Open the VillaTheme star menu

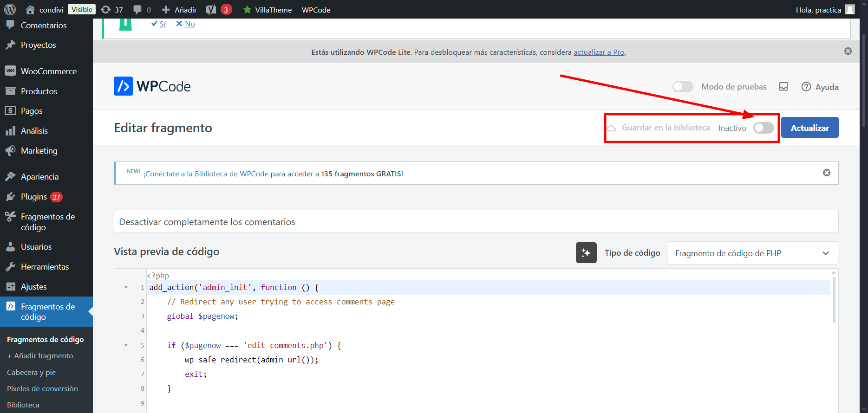[x=268, y=10]
